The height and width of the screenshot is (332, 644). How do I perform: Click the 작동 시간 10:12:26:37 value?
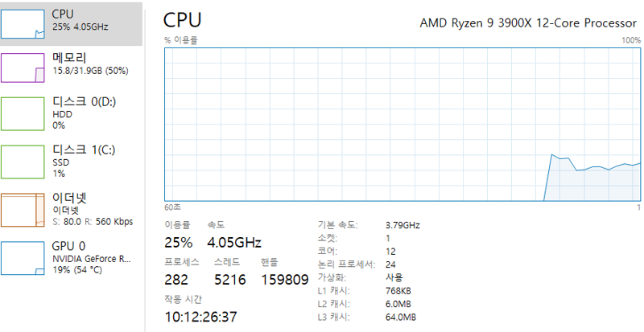(200, 317)
